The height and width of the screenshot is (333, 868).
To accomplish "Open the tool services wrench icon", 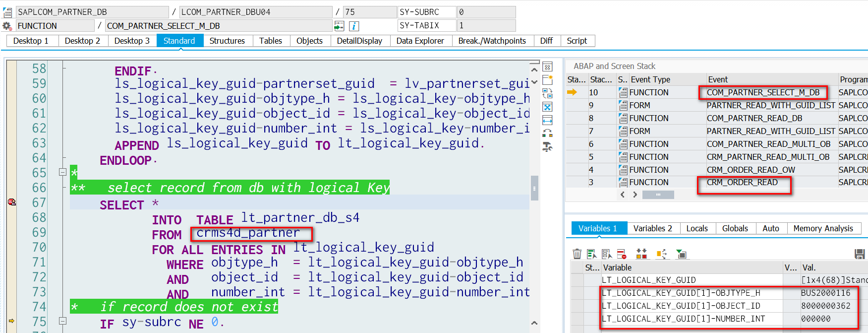I will tap(547, 146).
